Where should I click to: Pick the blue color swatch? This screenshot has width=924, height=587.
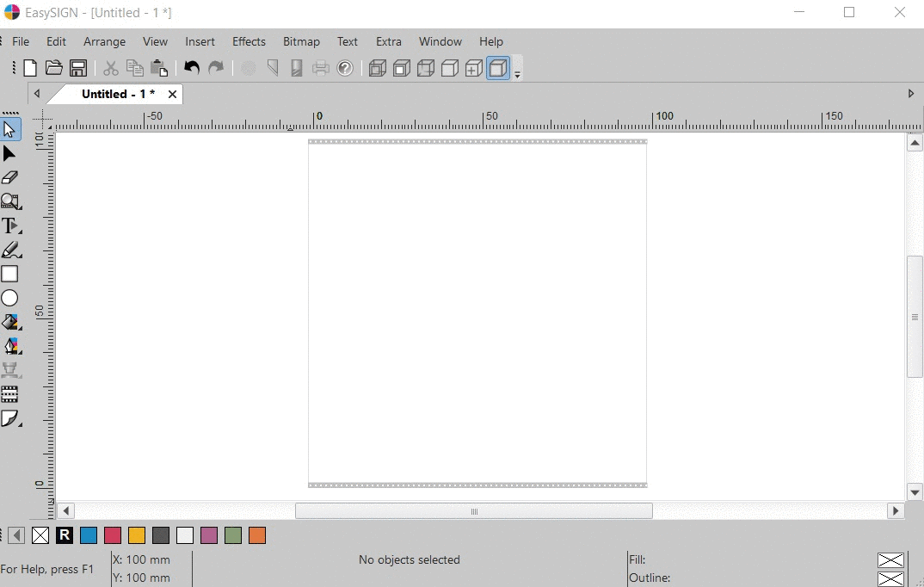click(x=89, y=535)
